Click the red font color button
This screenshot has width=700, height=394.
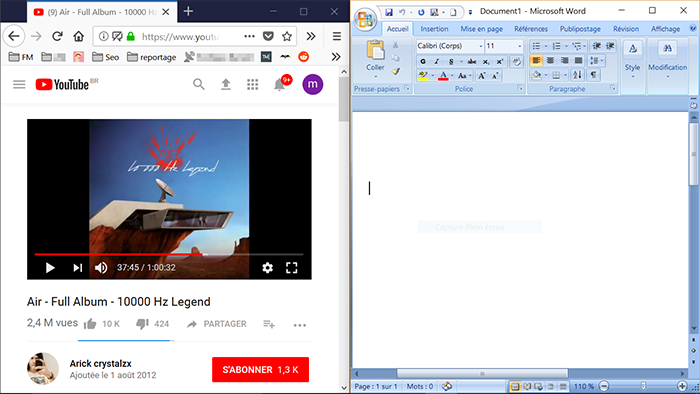click(443, 75)
